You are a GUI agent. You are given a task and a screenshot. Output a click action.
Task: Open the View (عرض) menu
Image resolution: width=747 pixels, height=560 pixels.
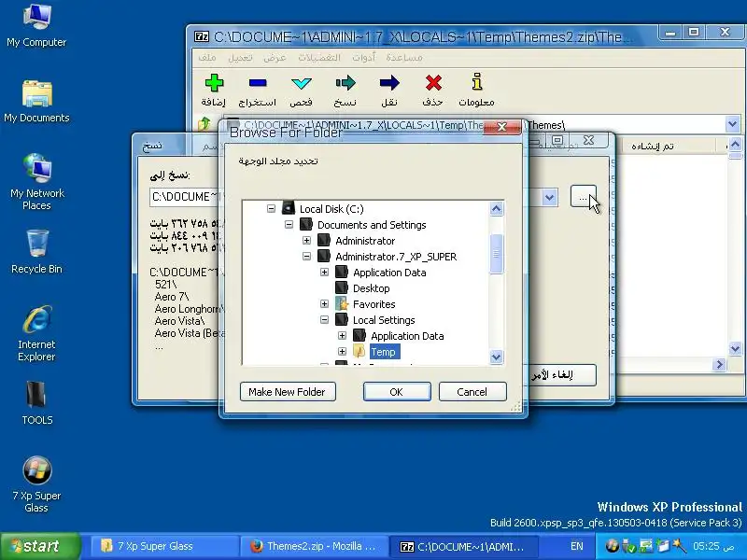(275, 58)
